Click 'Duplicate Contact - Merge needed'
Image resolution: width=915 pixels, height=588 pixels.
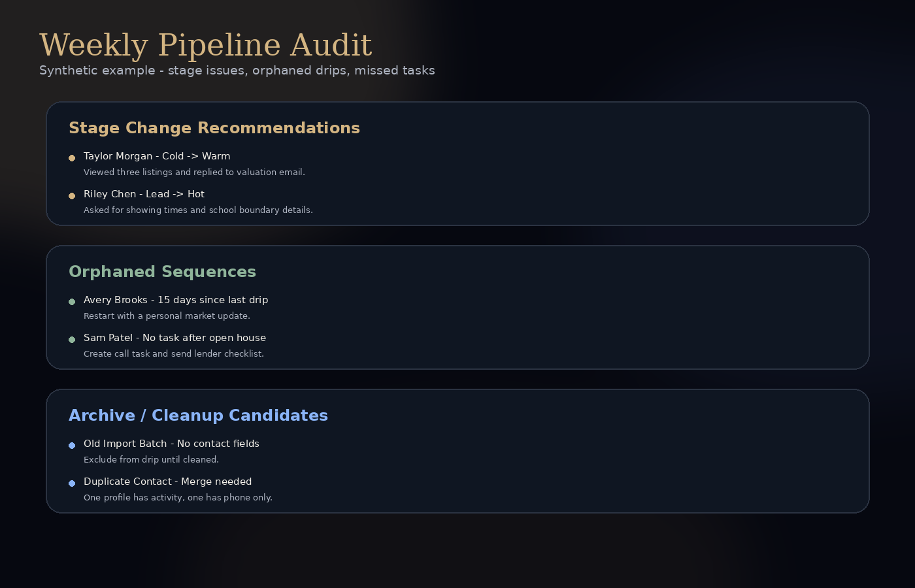click(x=167, y=482)
